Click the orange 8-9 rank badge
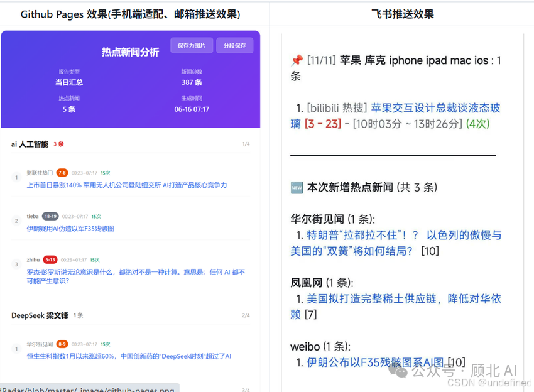The width and height of the screenshot is (534, 392). click(x=62, y=344)
